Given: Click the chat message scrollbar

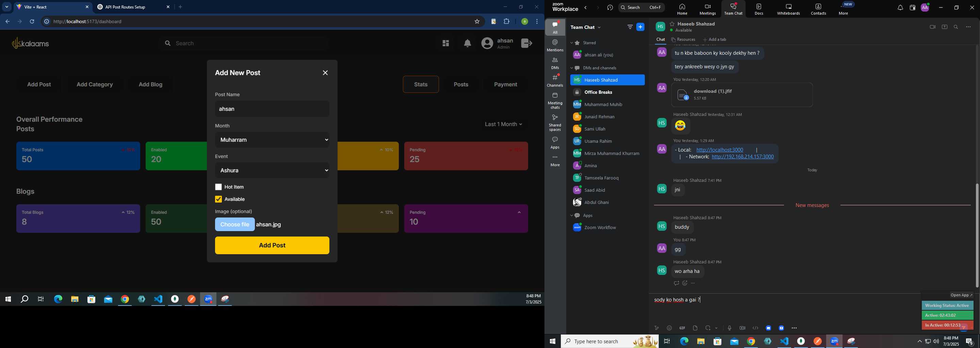Looking at the screenshot, I should click(977, 236).
